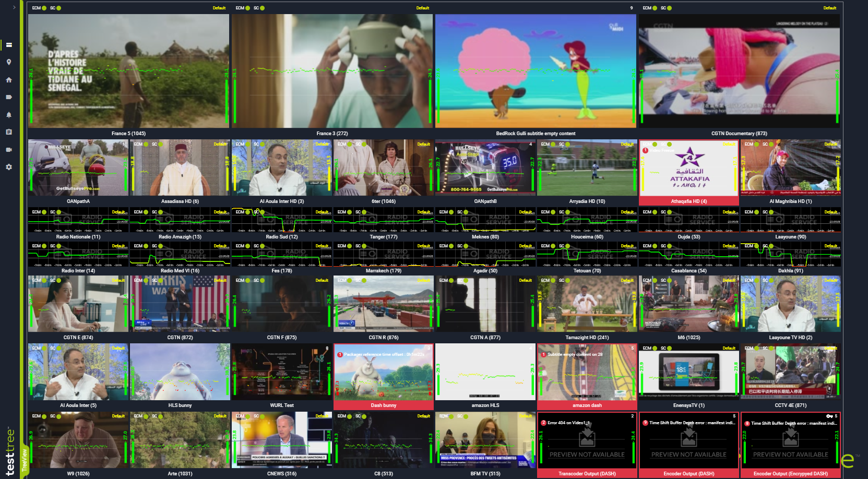
Task: Click 'M6 (1025)' channel label
Action: tap(689, 338)
